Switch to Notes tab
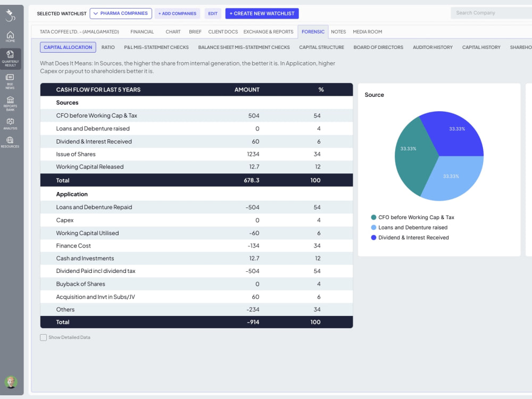532x399 pixels. tap(338, 31)
